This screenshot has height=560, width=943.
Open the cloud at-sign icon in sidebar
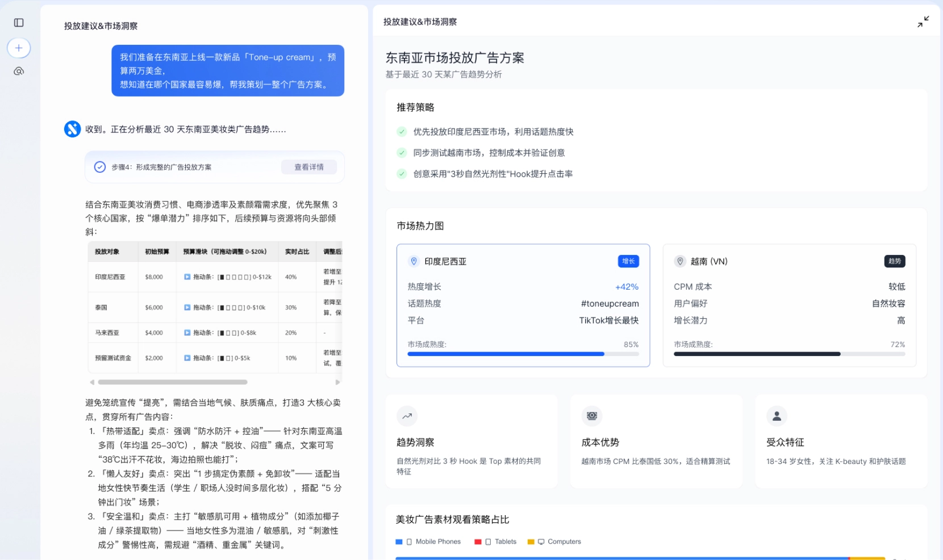click(x=19, y=72)
